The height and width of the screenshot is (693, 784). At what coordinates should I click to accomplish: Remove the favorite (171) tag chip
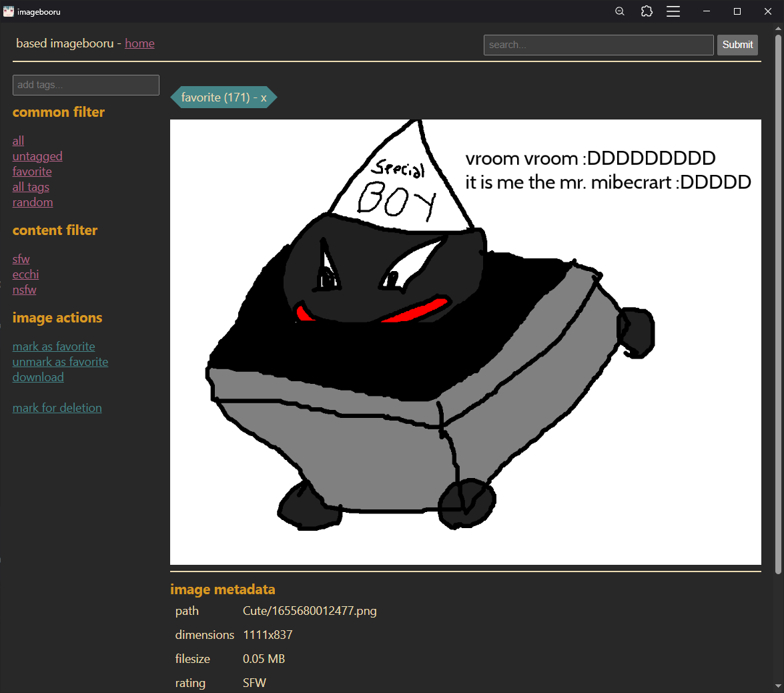(x=264, y=97)
